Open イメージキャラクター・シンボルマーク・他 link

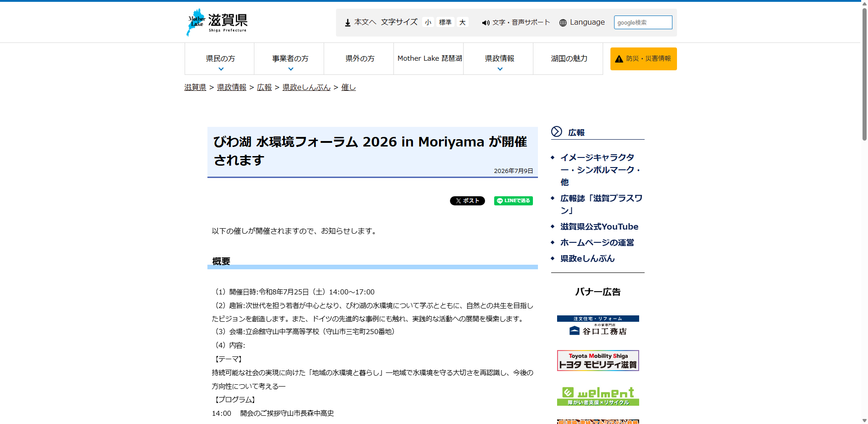click(x=600, y=170)
